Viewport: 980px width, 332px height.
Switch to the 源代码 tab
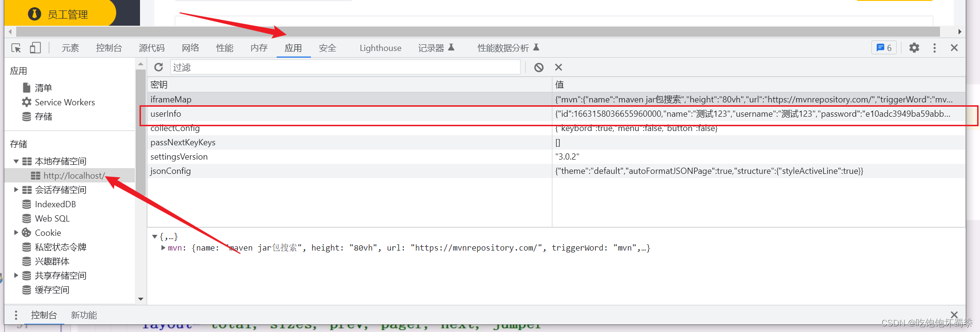tap(151, 48)
